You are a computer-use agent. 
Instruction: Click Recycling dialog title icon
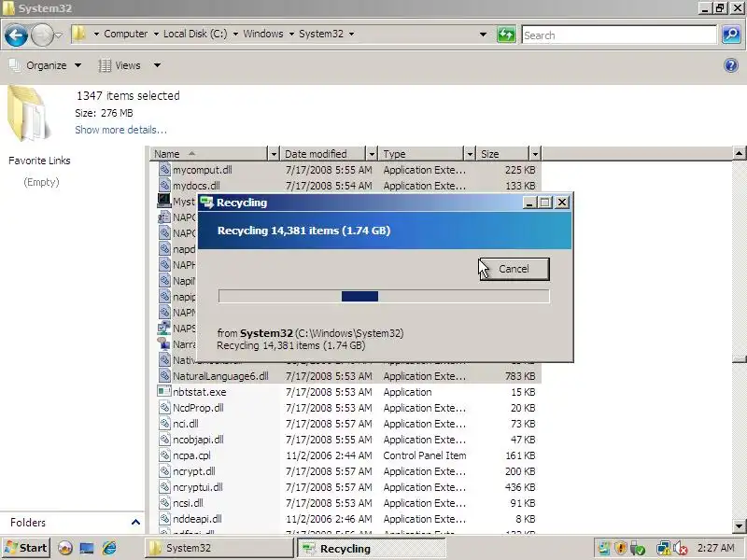click(x=207, y=203)
